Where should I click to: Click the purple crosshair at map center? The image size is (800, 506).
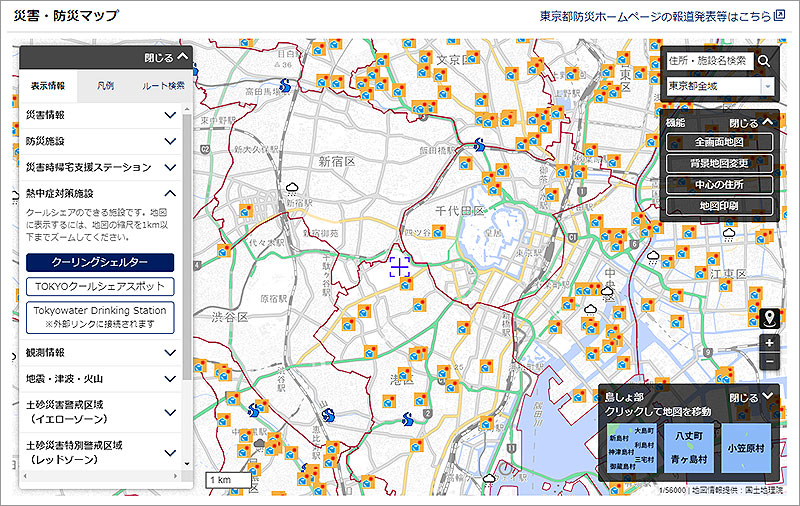click(400, 266)
